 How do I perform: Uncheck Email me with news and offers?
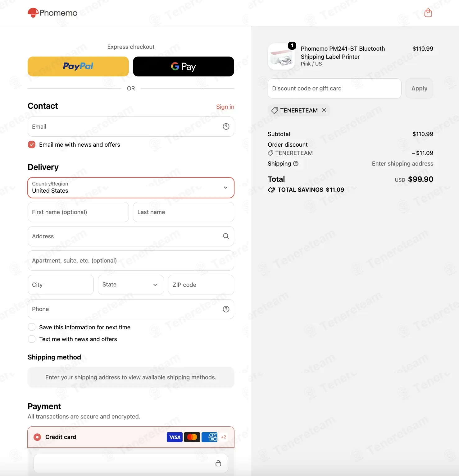tap(32, 144)
